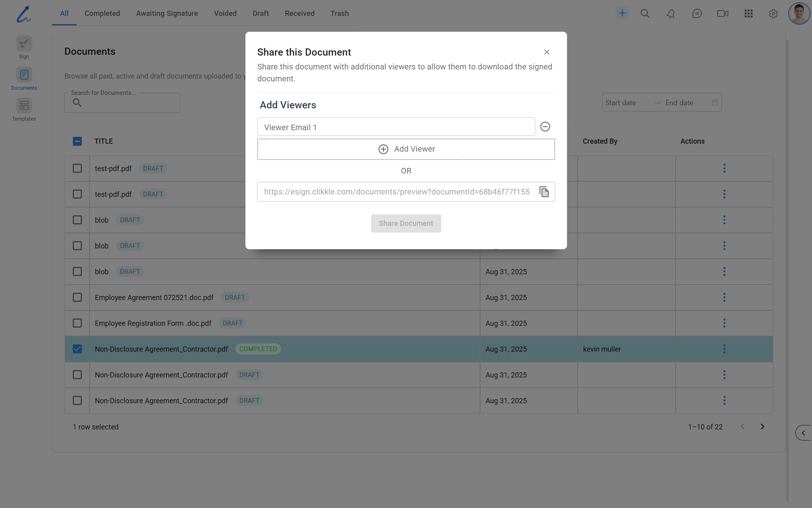The height and width of the screenshot is (508, 812).
Task: Close the Share this Document dialog
Action: pyautogui.click(x=547, y=52)
